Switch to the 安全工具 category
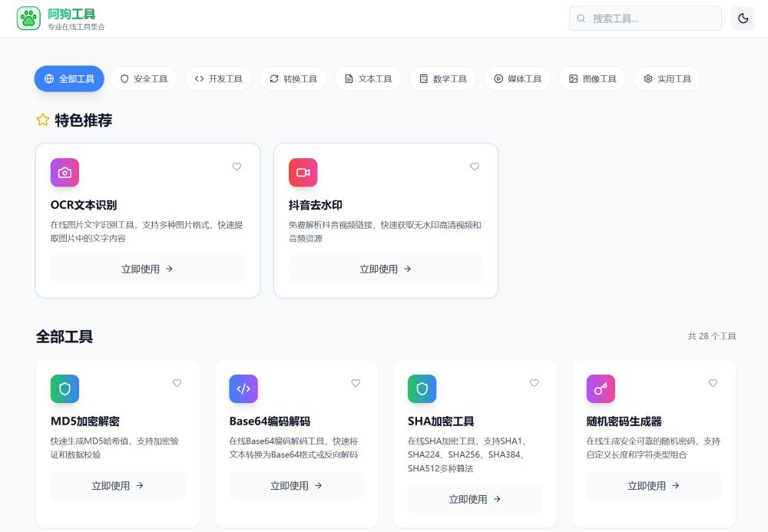Screen dimensions: 768x532 pyautogui.click(x=144, y=78)
